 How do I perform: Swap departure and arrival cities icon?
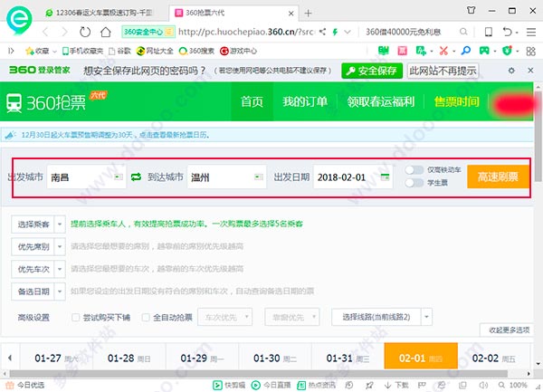(136, 177)
